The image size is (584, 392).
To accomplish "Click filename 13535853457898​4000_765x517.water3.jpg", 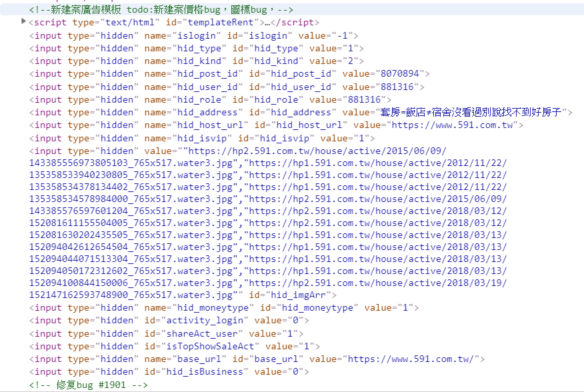I will click(x=131, y=199).
